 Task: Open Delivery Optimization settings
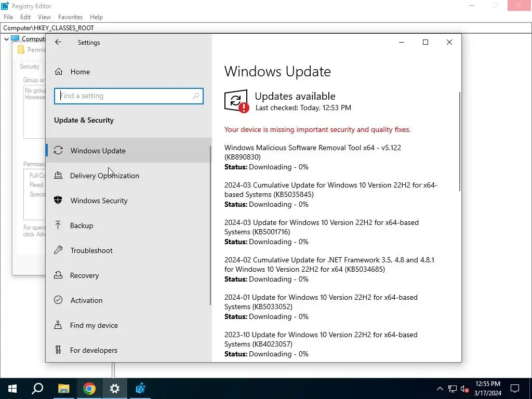pyautogui.click(x=128, y=176)
